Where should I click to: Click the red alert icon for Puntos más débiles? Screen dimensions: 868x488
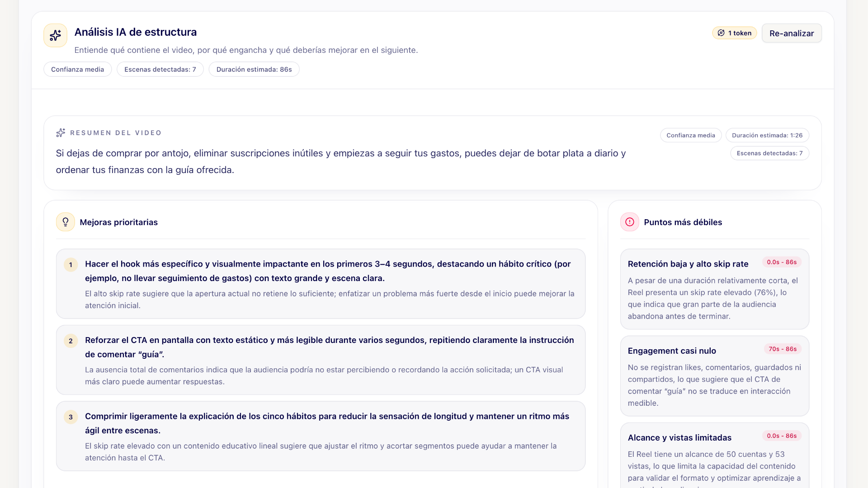(x=630, y=222)
